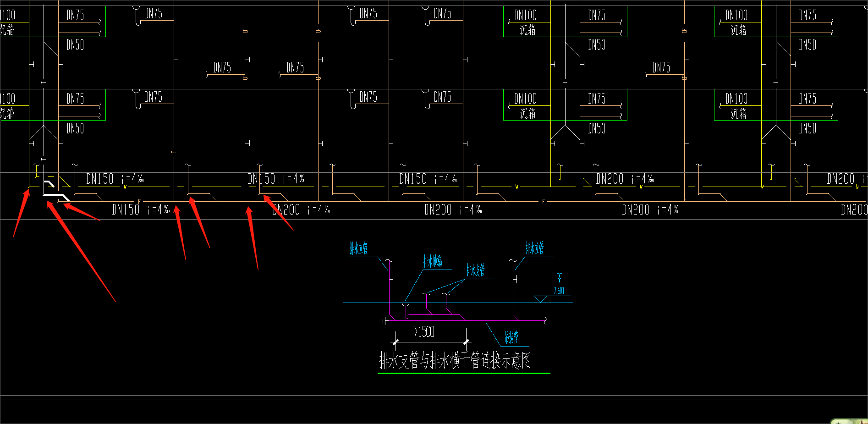The image size is (868, 424).
Task: Select the green underline beneath the detail title
Action: (464, 373)
